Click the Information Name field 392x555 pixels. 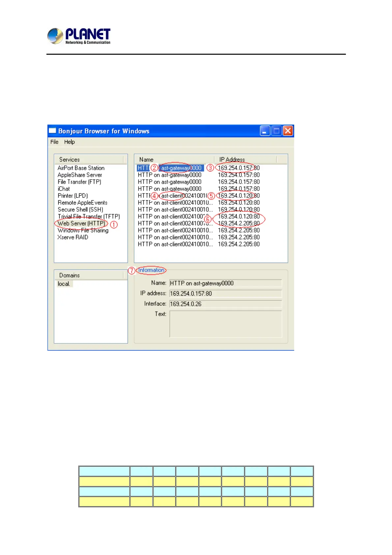(226, 283)
